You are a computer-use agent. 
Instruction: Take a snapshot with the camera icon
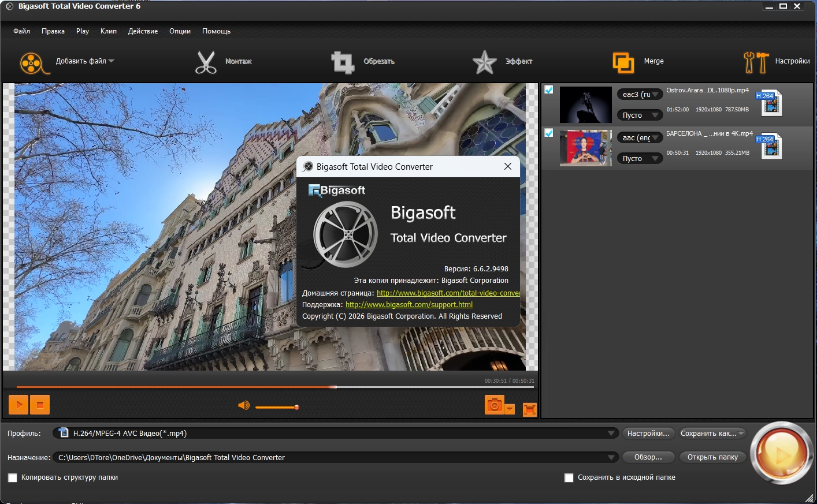pyautogui.click(x=494, y=405)
